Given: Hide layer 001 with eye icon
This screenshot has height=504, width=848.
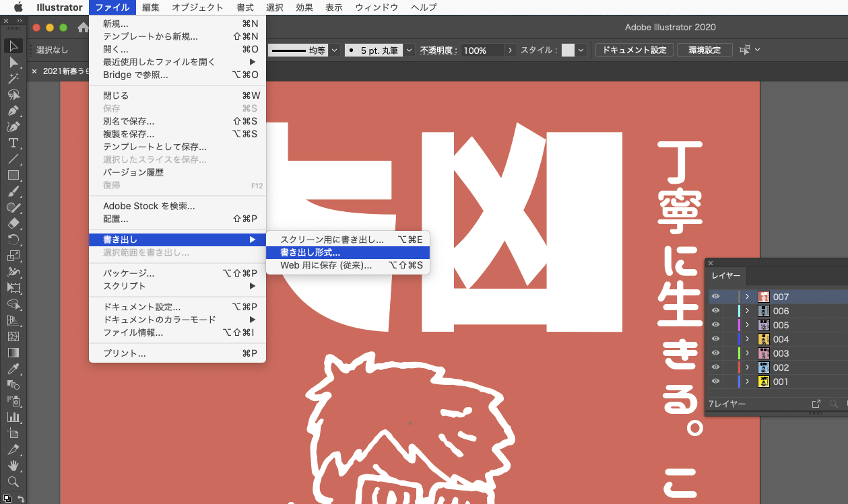Looking at the screenshot, I should 715,382.
